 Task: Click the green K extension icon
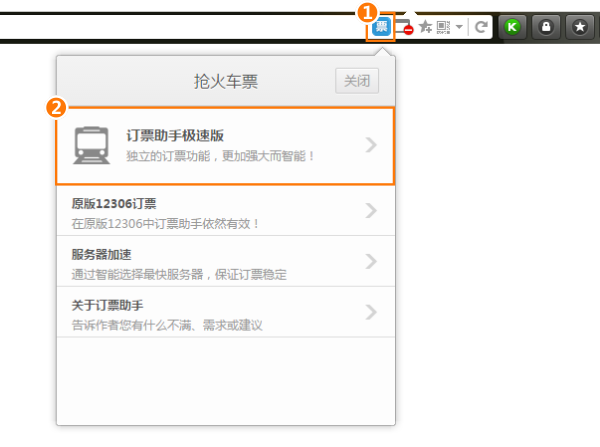point(512,27)
